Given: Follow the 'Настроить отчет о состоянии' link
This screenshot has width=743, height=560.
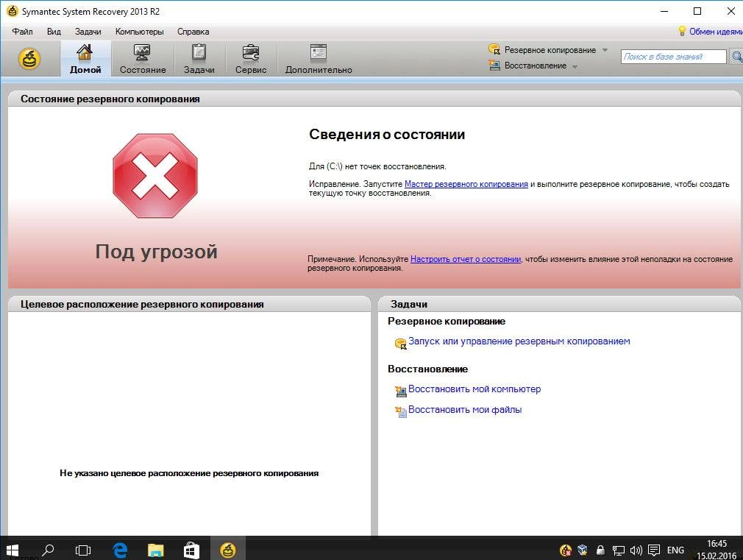Looking at the screenshot, I should [466, 259].
